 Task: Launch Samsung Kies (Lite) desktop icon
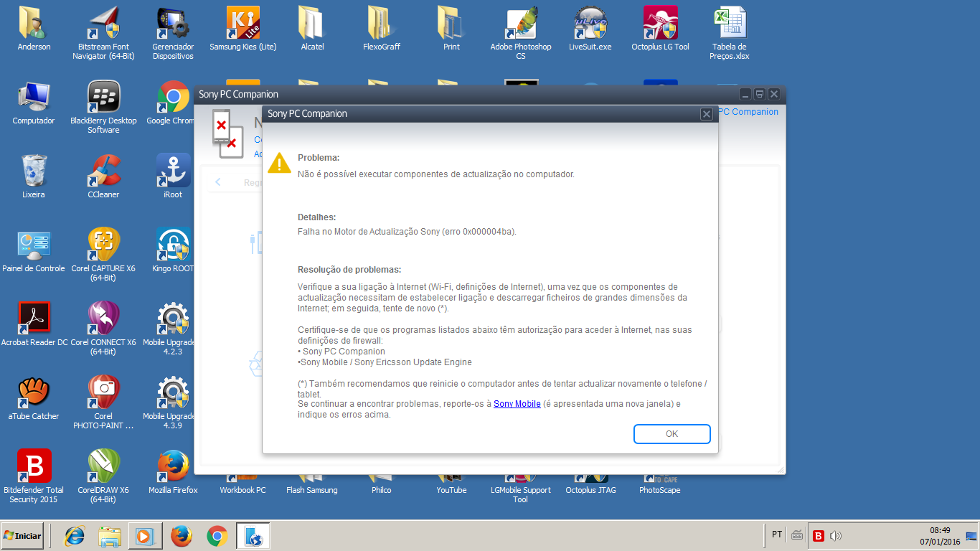click(x=242, y=29)
